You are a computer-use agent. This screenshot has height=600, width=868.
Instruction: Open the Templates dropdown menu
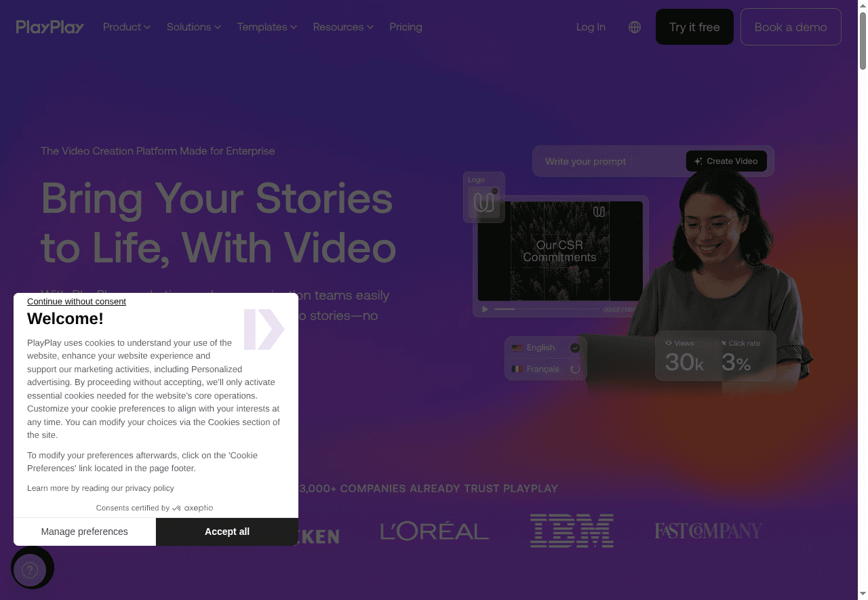point(267,27)
